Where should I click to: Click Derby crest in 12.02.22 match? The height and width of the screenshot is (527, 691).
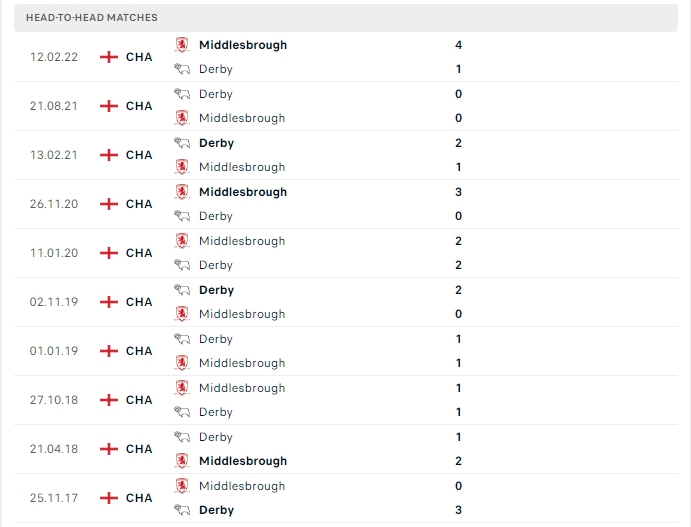182,69
